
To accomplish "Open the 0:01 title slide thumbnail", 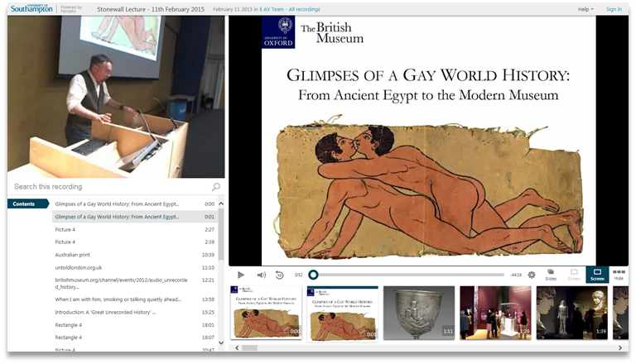I will 342,313.
